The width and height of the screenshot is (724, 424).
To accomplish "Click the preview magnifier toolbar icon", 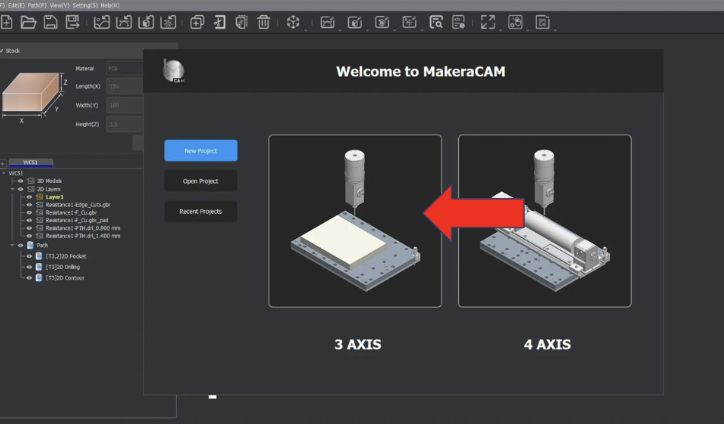I will 436,22.
